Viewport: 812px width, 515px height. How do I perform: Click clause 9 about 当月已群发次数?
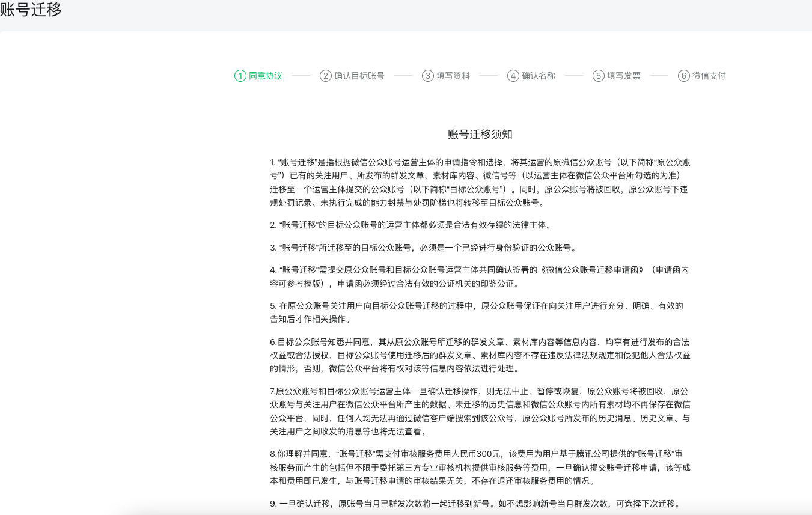click(x=475, y=504)
